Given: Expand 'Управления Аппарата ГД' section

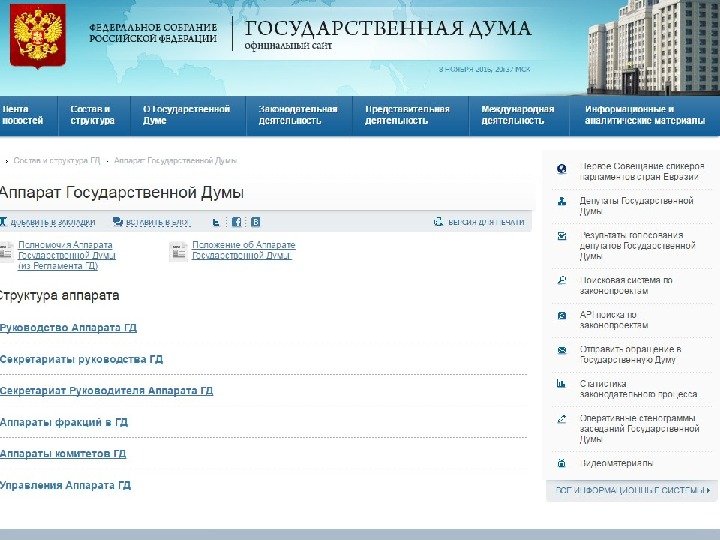Looking at the screenshot, I should (66, 485).
